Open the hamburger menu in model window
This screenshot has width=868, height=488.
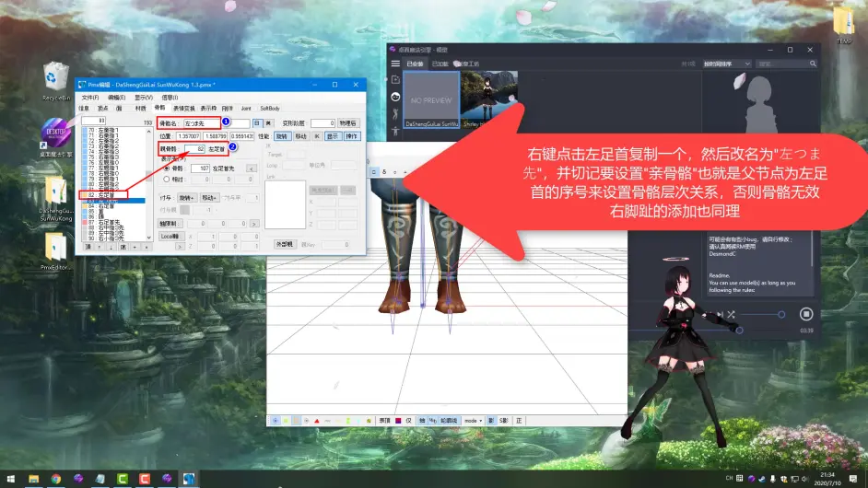tap(395, 64)
